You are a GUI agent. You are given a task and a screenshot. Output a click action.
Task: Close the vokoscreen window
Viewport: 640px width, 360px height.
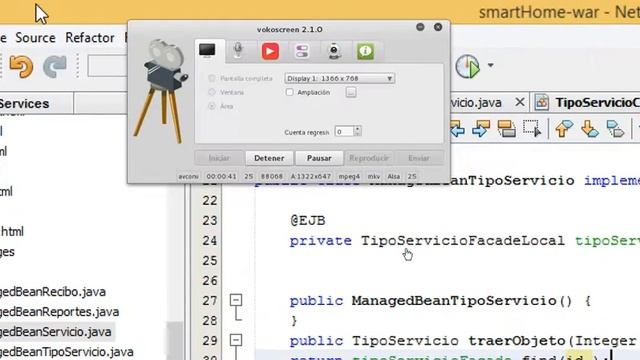click(438, 27)
